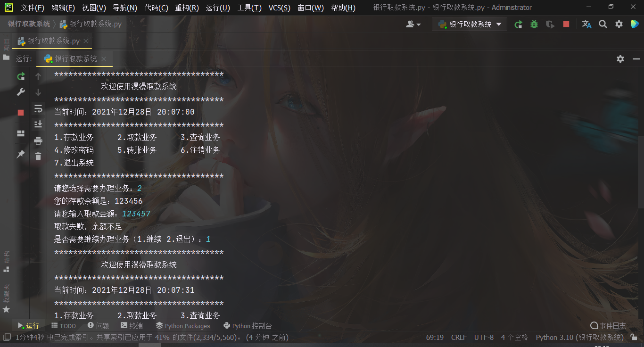644x347 pixels.
Task: Open the 帮助(H) menu
Action: pyautogui.click(x=343, y=8)
